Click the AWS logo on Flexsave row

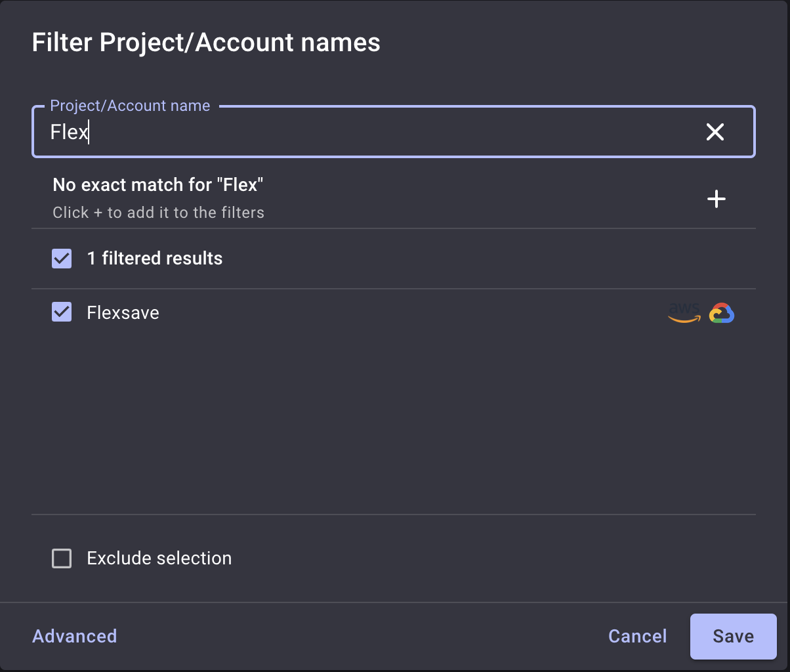coord(684,313)
